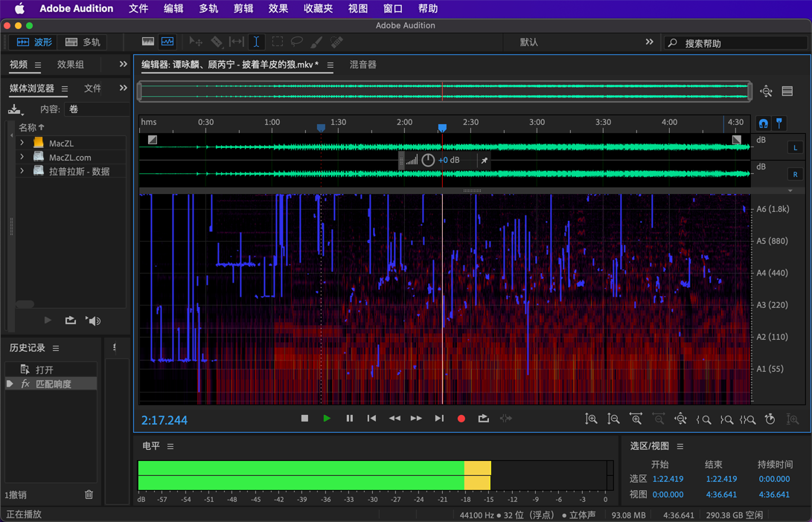Toggle Loop Playback button

tap(484, 419)
